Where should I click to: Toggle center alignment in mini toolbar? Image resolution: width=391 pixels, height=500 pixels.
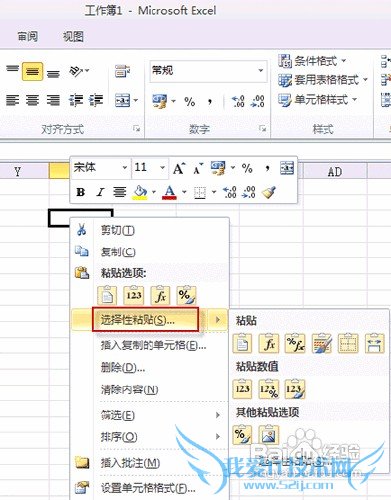(x=119, y=192)
